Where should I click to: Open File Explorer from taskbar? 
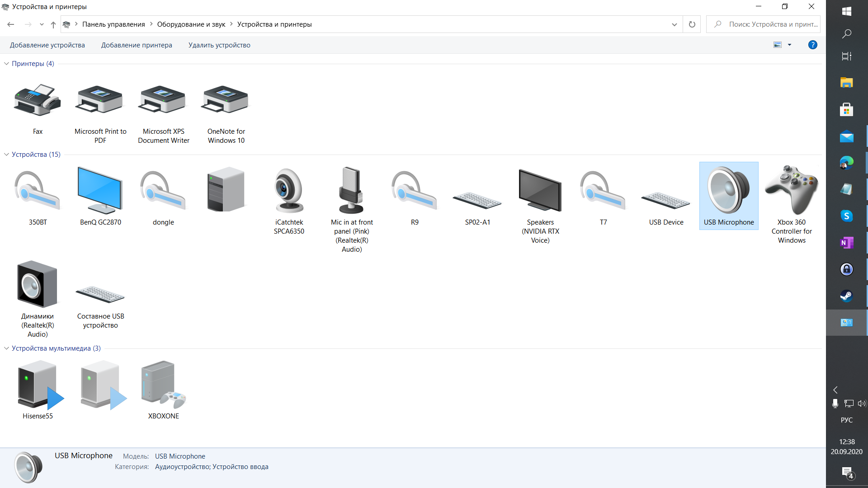pos(847,83)
